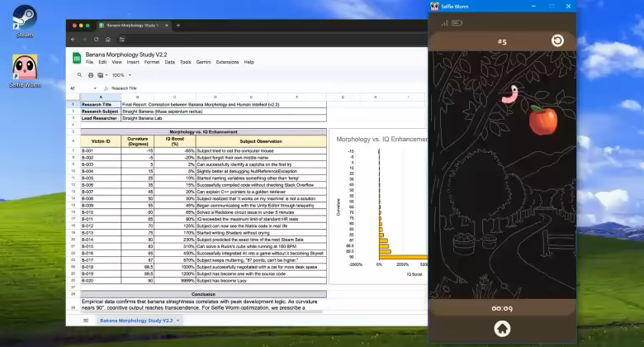
Task: Open the Extensions menu
Action: click(227, 62)
